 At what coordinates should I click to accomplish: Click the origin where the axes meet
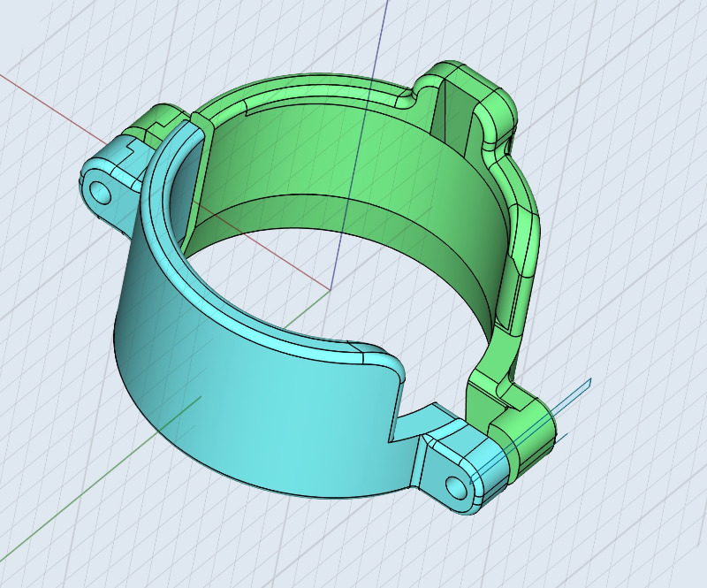(x=331, y=291)
